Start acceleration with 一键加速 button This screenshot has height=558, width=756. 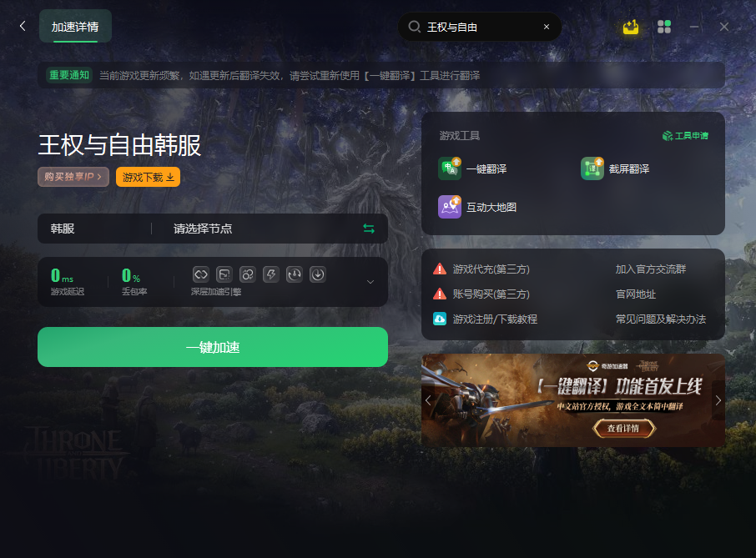click(213, 347)
